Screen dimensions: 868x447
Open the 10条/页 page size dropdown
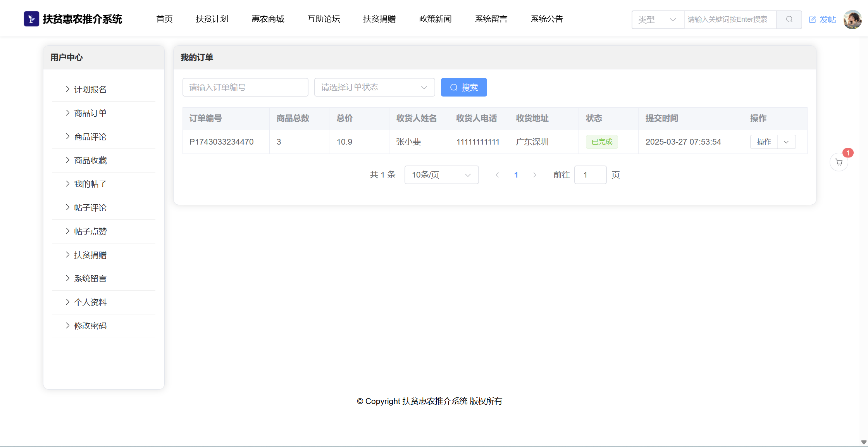tap(441, 175)
